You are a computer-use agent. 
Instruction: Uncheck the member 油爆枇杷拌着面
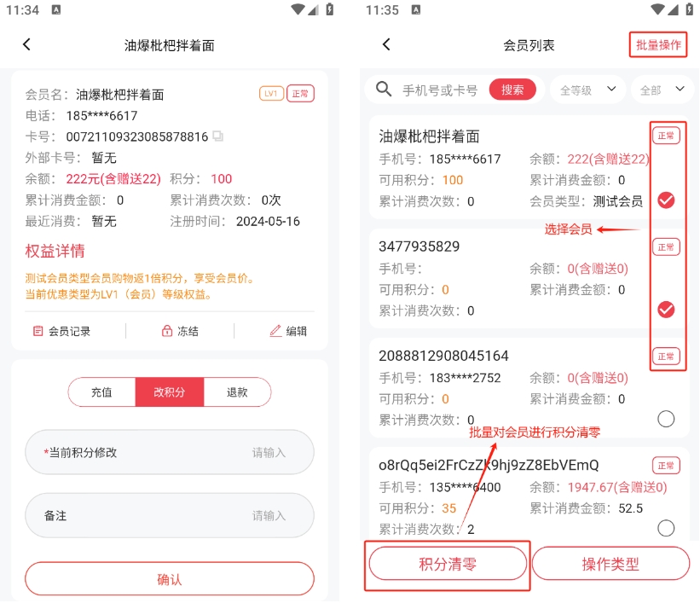coord(666,200)
